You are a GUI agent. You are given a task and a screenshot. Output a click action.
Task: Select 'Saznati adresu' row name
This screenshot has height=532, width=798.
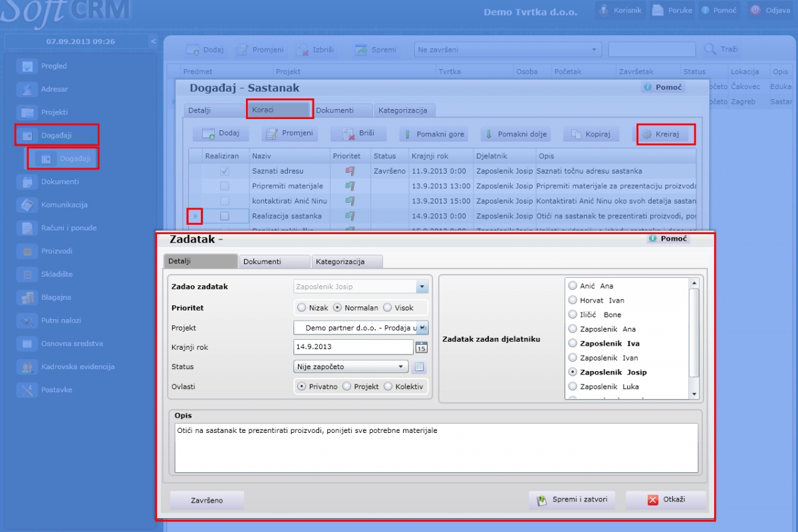pos(277,171)
